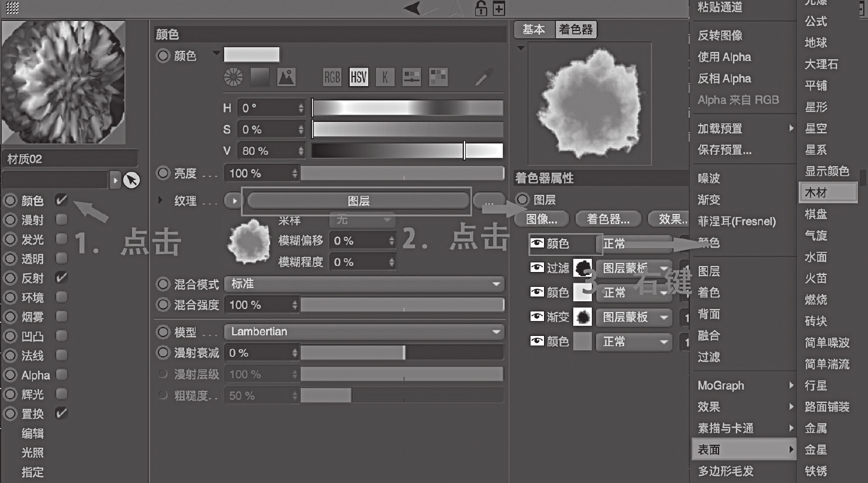Screen dimensions: 868x483
Task: Click the main 颜色 color swatch
Action: click(252, 55)
